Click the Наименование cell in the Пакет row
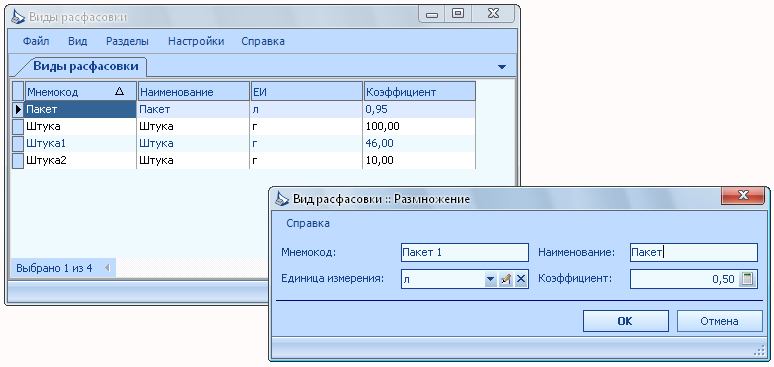 tap(194, 110)
